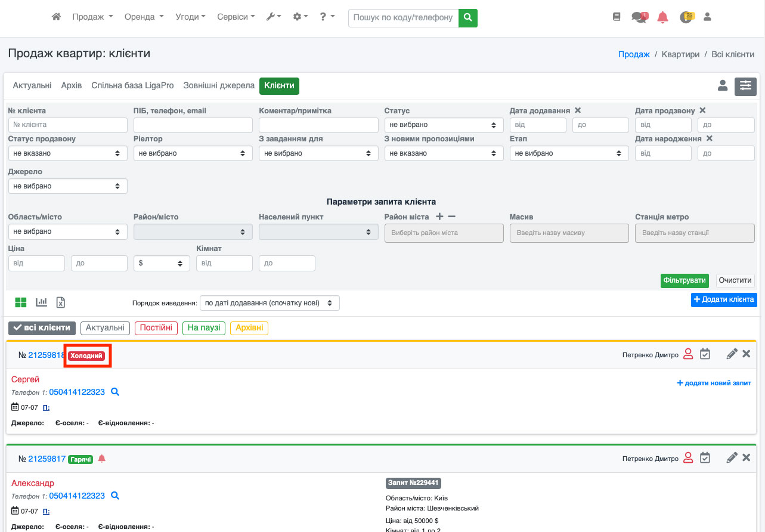The width and height of the screenshot is (765, 532).
Task: Toggle the 'На паузі' clients filter
Action: coord(204,327)
